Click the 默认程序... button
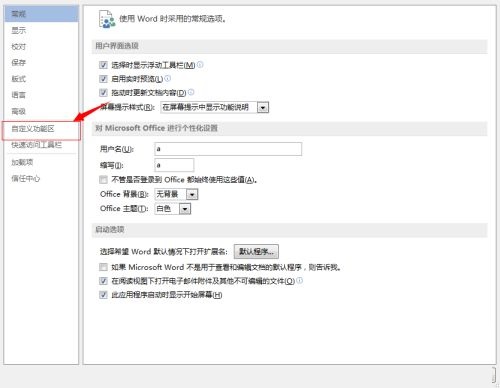 click(x=256, y=251)
